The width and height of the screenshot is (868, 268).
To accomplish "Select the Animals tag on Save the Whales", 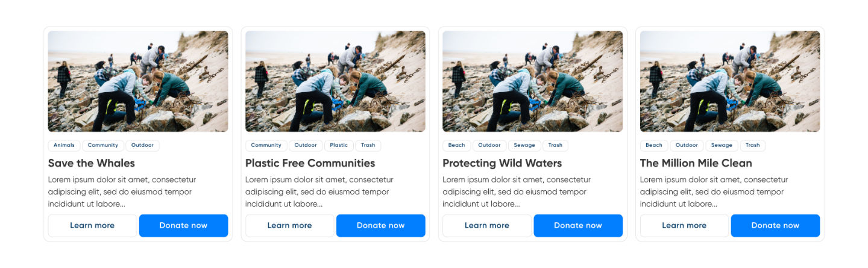I will 64,145.
